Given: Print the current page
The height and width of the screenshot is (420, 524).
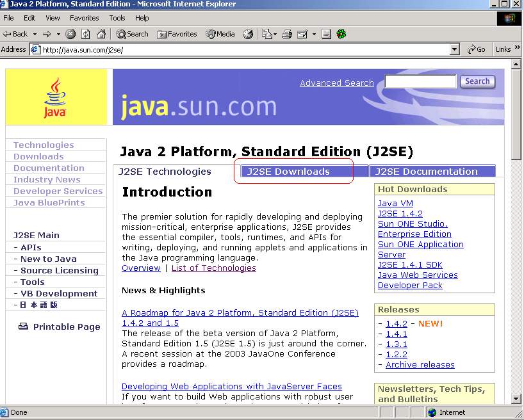Looking at the screenshot, I should [x=287, y=34].
